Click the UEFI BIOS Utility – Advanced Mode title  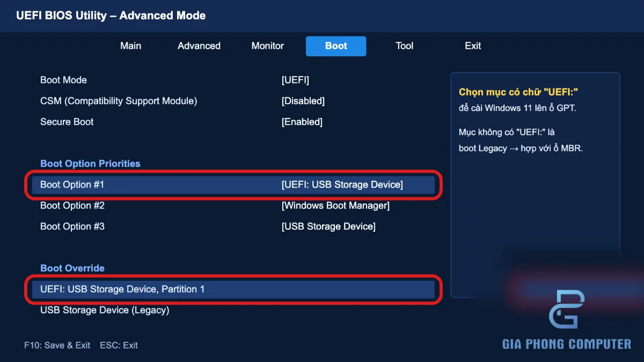(x=111, y=16)
